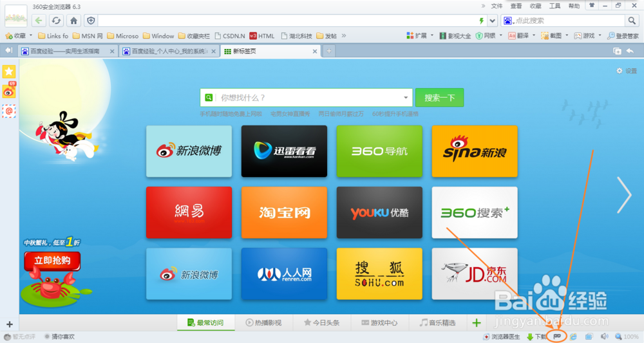Open 浏览器医生 in the status bar
This screenshot has height=343, width=644.
pyautogui.click(x=502, y=337)
